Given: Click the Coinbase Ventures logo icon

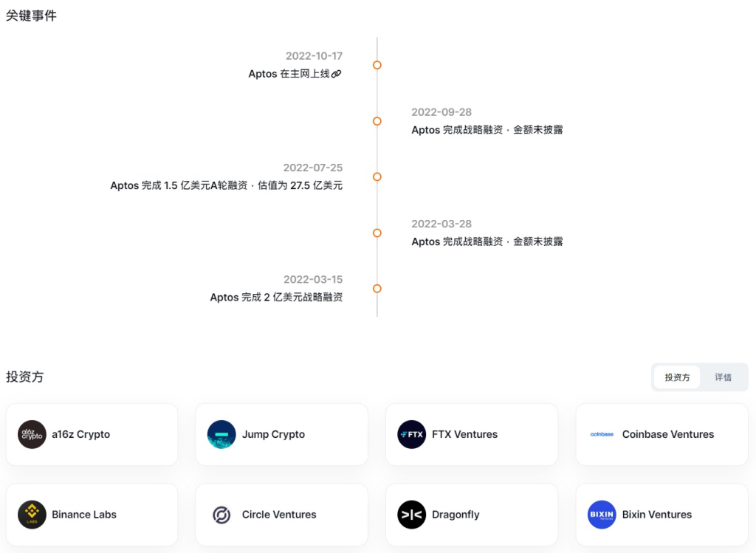Looking at the screenshot, I should point(602,434).
